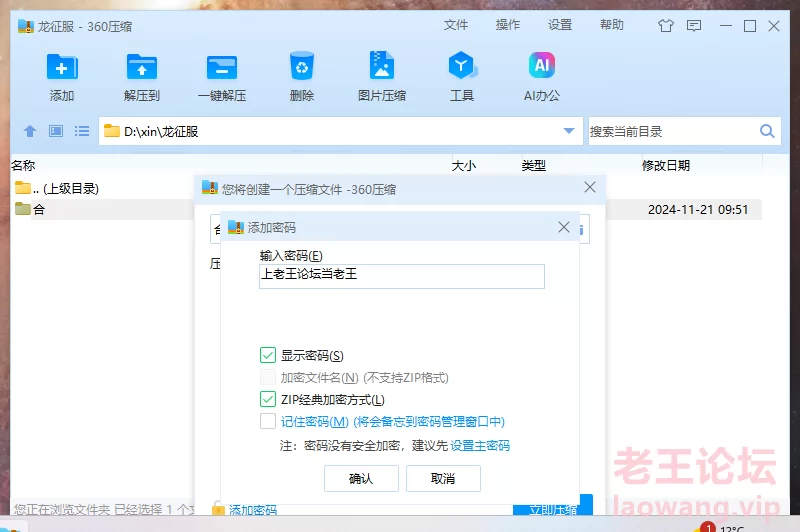Open the 操作 menu
800x532 pixels.
[508, 25]
